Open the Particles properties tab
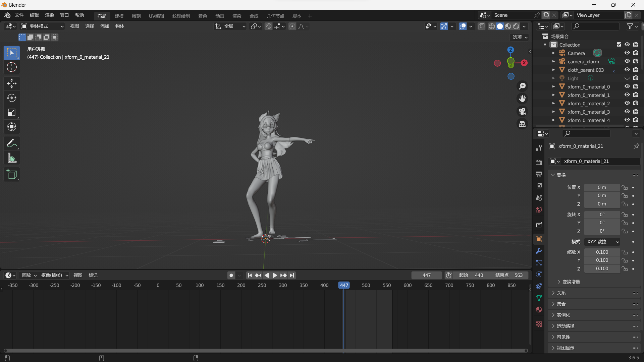 (x=539, y=263)
